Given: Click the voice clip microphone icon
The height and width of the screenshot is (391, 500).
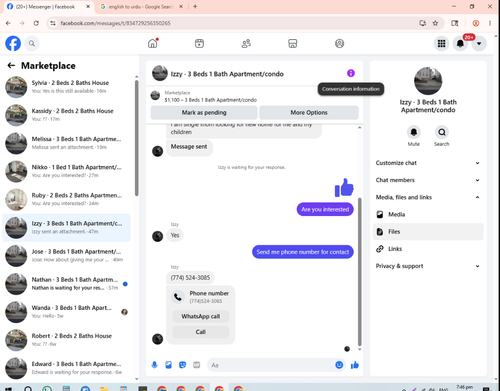Looking at the screenshot, I should [154, 365].
